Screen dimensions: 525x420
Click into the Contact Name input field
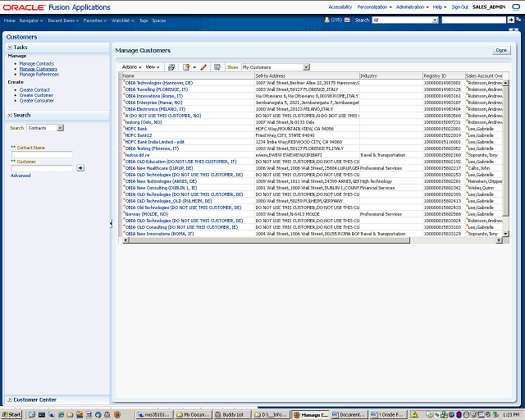pyautogui.click(x=42, y=154)
